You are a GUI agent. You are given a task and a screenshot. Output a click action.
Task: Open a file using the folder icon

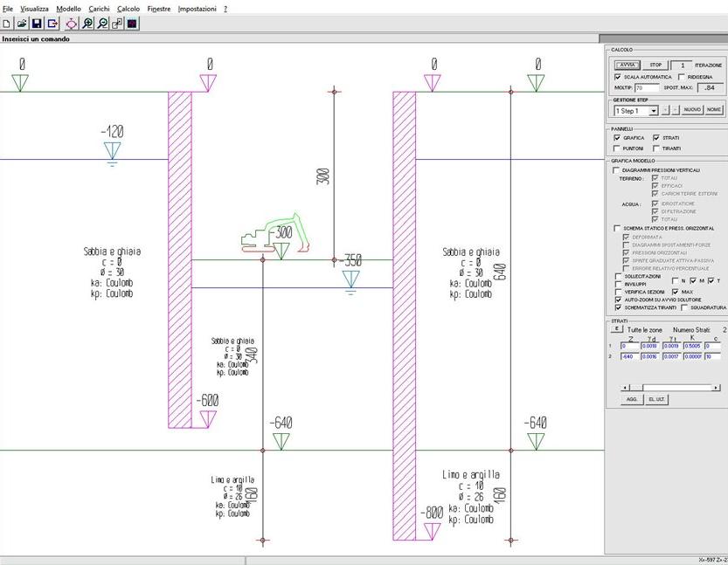point(22,24)
